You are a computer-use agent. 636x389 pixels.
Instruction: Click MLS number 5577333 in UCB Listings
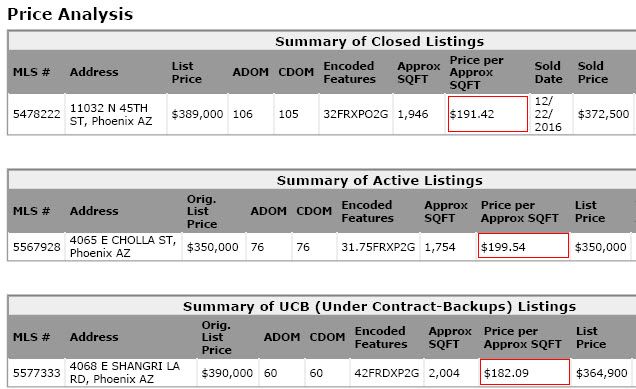point(37,373)
